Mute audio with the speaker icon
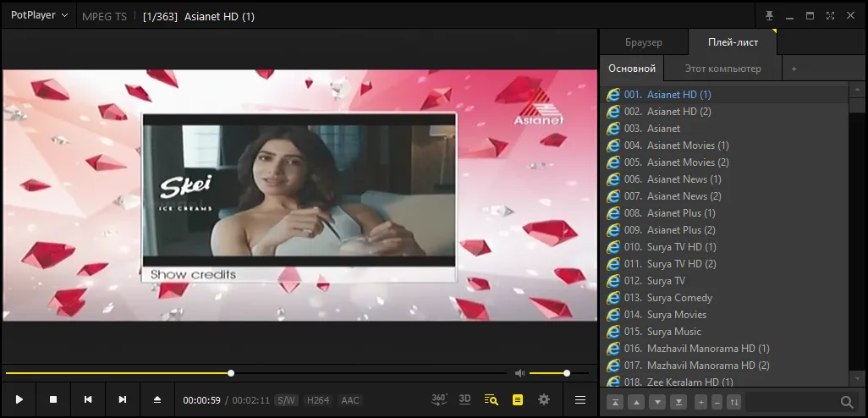The width and height of the screenshot is (868, 418). (x=519, y=373)
